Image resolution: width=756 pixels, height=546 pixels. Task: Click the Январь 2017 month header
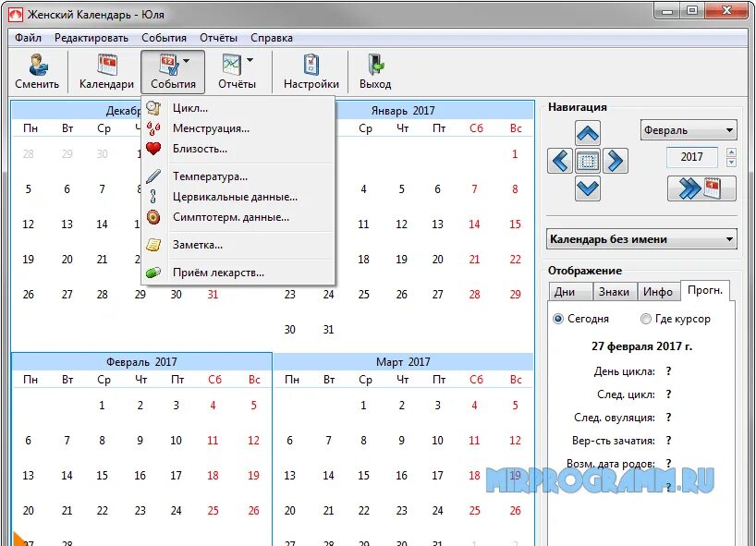403,111
